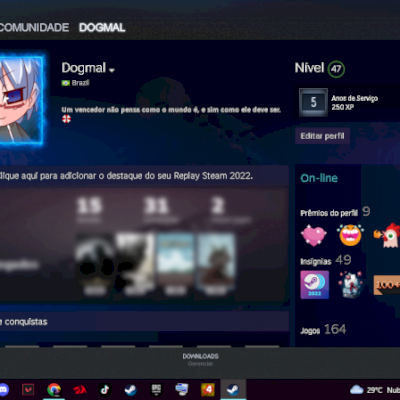
Task: Click the Anos de Serviço label
Action: point(354,98)
